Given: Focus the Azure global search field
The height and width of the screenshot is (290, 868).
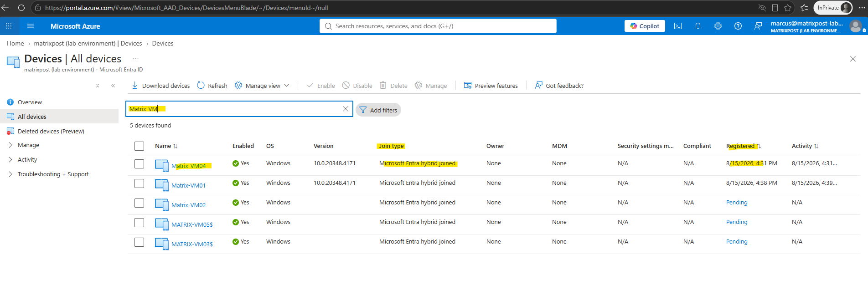Looking at the screenshot, I should coord(438,26).
